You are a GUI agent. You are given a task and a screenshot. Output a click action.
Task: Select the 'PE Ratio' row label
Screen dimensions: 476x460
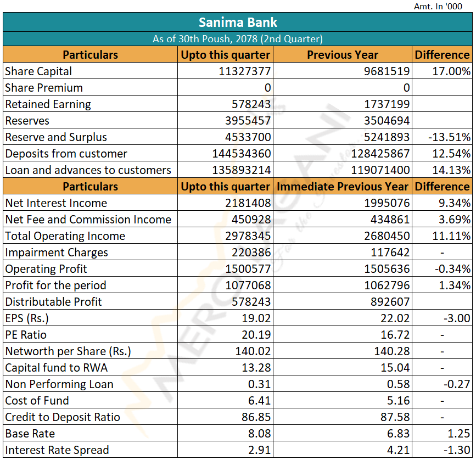point(26,335)
